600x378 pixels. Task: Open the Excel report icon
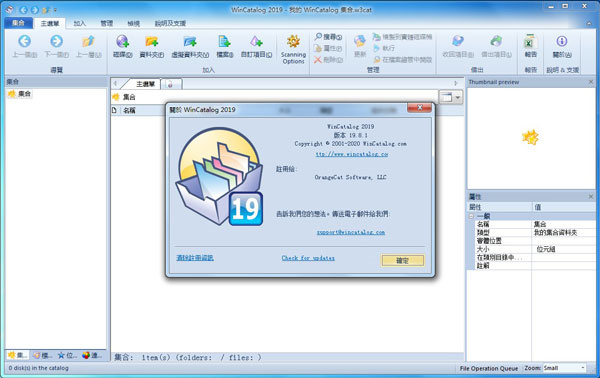point(530,46)
